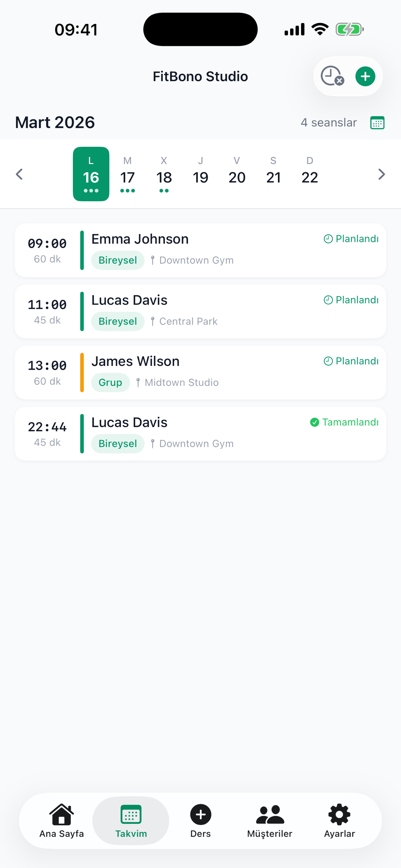Tap Tamamlandı status on Lucas Davis 22:44 session
The image size is (401, 868).
click(x=344, y=422)
